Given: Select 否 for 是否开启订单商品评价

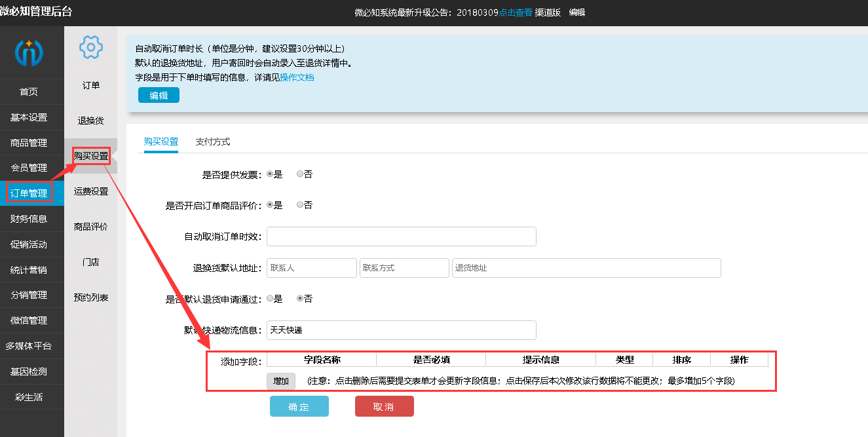Looking at the screenshot, I should [x=300, y=205].
